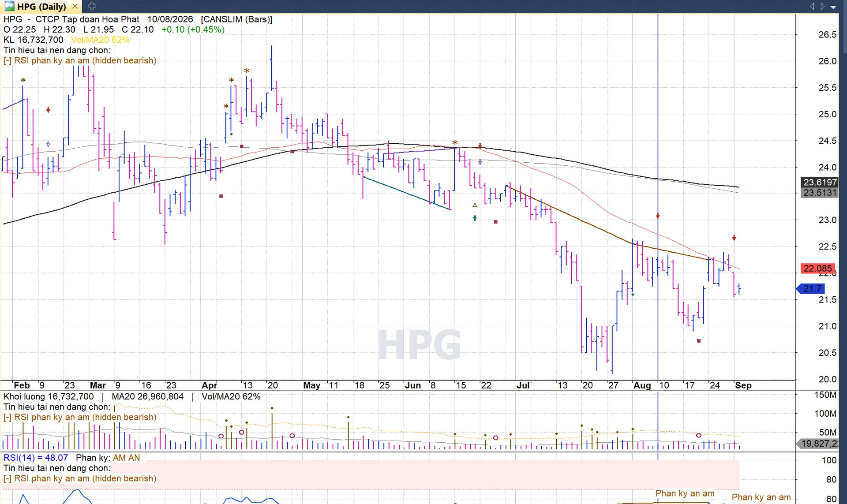Click the RSI hidden bearish signal in volume pane
The width and height of the screenshot is (847, 504).
tap(80, 417)
